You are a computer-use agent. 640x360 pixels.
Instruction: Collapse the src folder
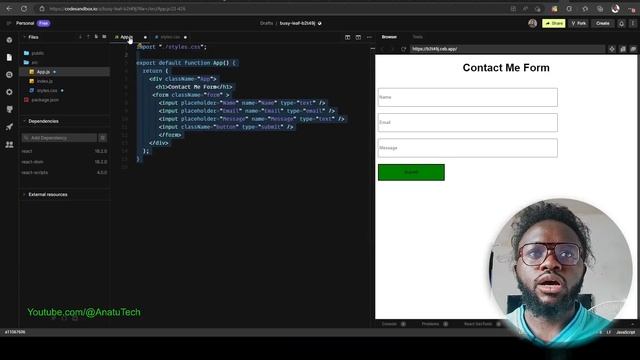[34, 62]
